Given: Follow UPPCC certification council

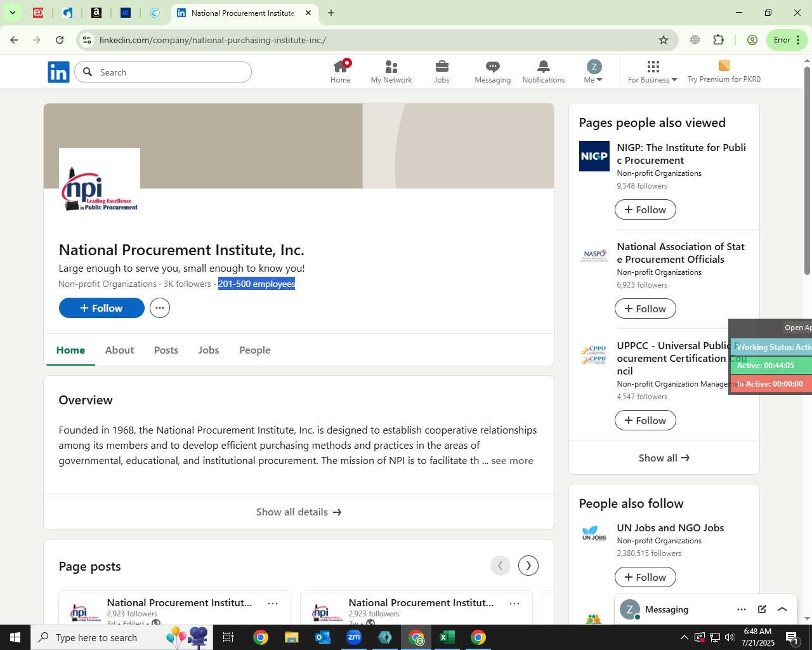Looking at the screenshot, I should (645, 420).
